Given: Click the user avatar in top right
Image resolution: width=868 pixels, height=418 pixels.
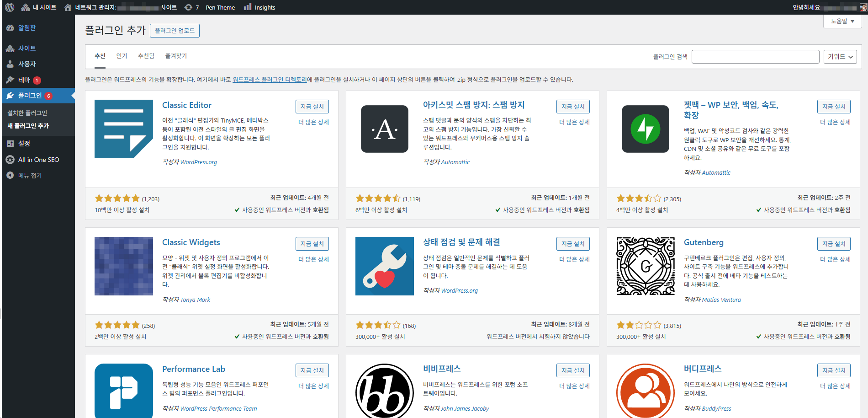Looking at the screenshot, I should (863, 7).
